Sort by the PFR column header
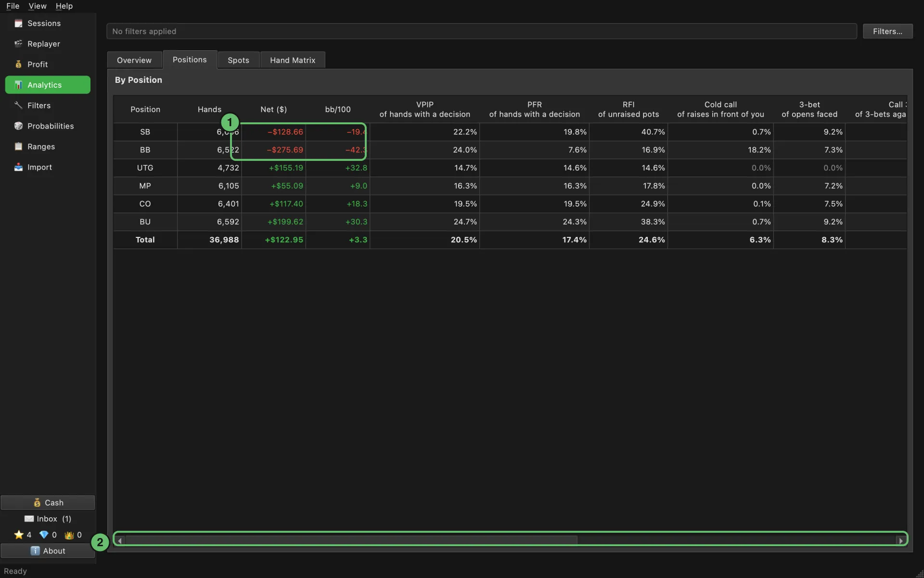 (x=534, y=109)
